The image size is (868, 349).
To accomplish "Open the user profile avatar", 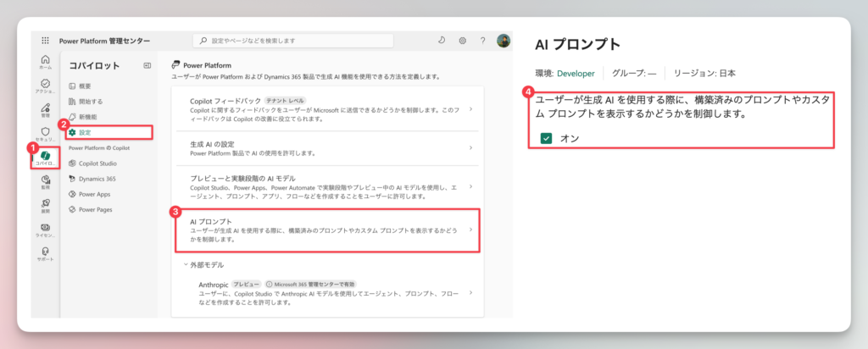I will (504, 40).
